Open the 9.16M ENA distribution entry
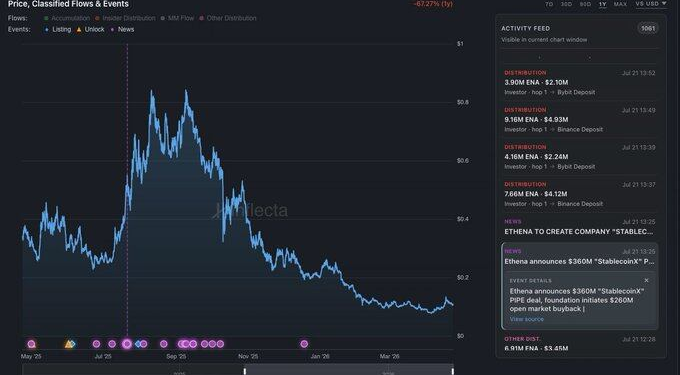The width and height of the screenshot is (680, 375). coord(580,120)
